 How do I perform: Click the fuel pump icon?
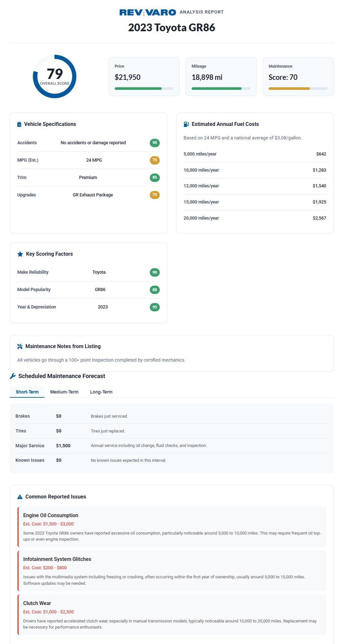[x=186, y=124]
